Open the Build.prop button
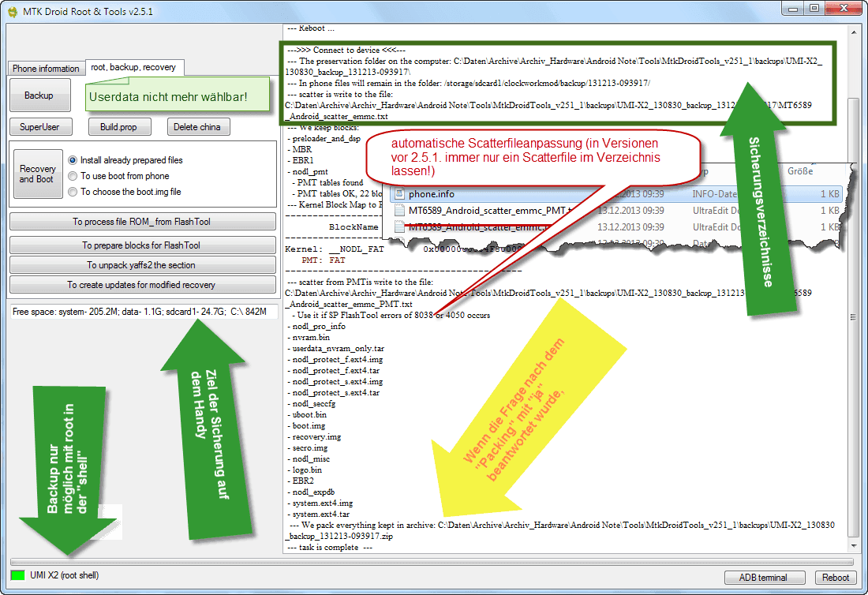 point(120,127)
